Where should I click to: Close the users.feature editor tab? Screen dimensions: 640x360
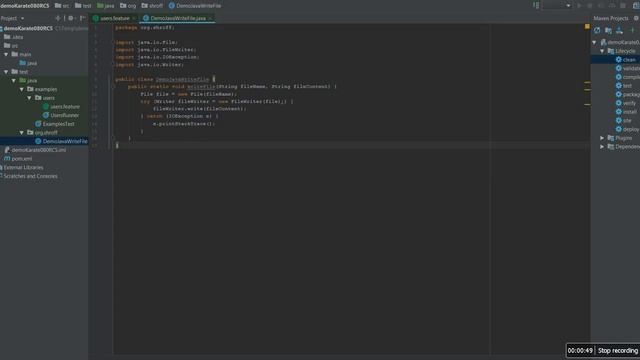(133, 18)
